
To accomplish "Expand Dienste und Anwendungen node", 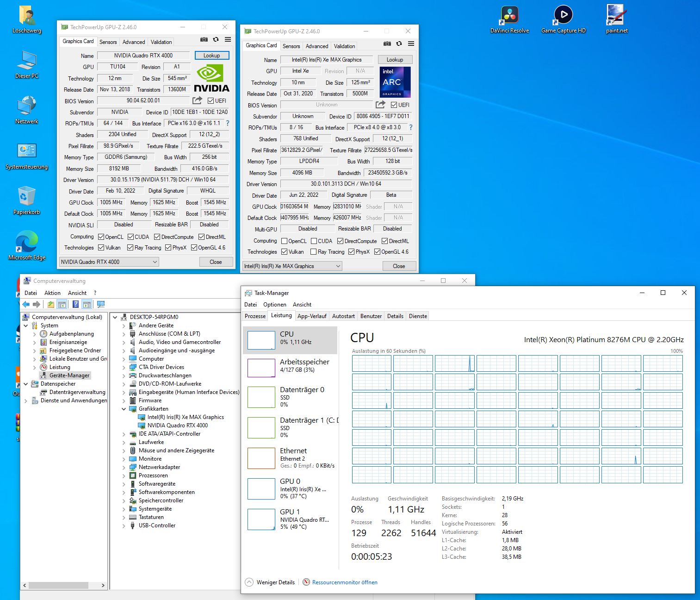I will [x=26, y=400].
